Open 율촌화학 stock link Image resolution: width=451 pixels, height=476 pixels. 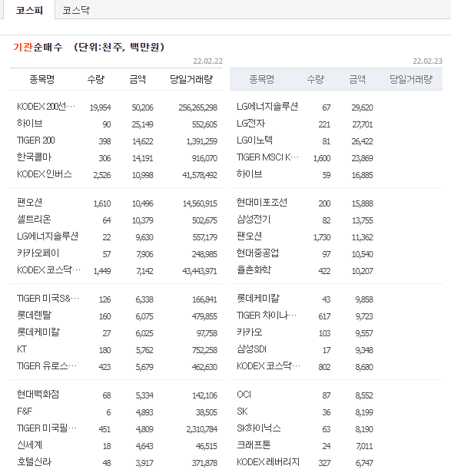pos(254,270)
